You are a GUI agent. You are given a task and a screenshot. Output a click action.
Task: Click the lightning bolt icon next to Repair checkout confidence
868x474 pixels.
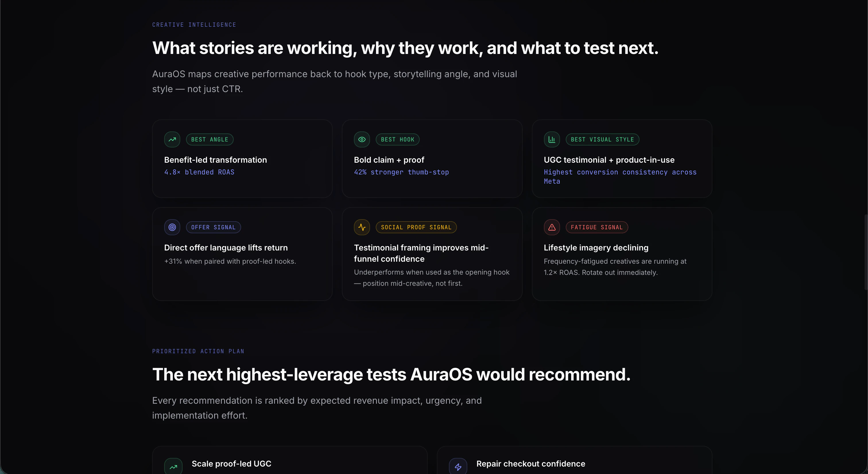pos(458,467)
